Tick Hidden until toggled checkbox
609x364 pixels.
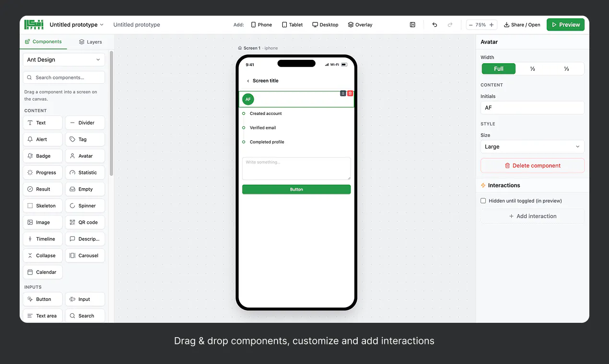coord(483,201)
